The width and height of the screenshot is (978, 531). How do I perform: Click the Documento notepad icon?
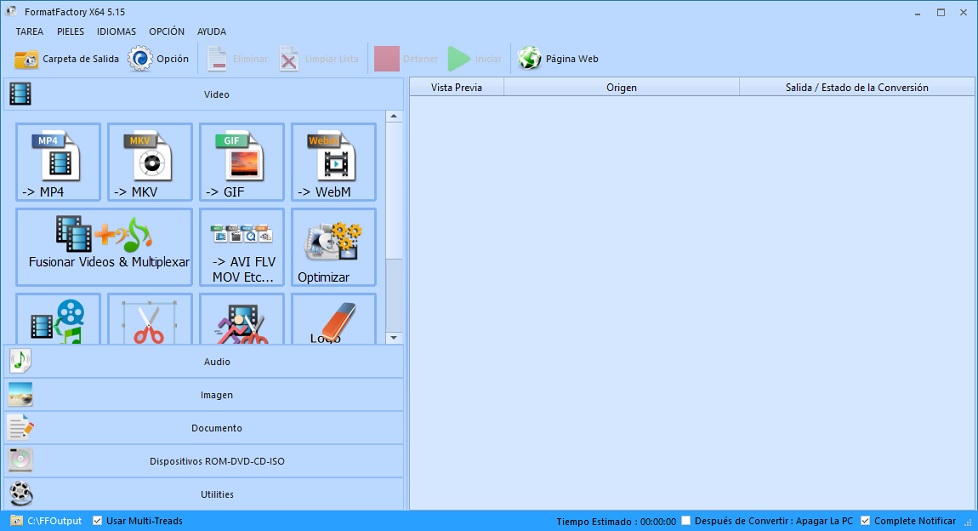click(20, 427)
